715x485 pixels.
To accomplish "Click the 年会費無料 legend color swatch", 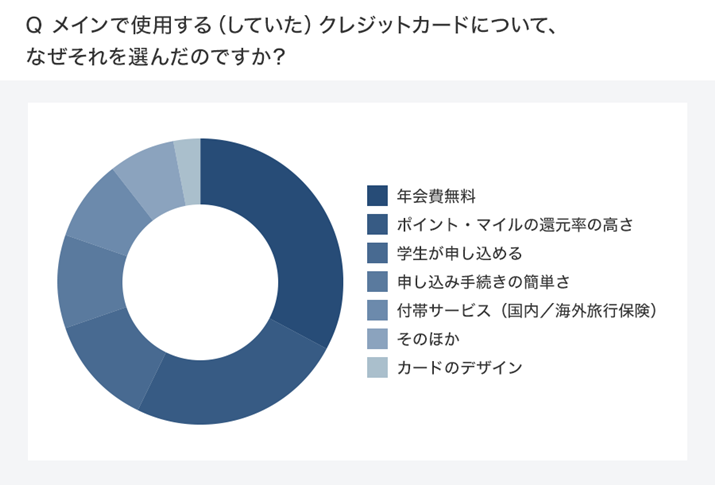I will (377, 195).
